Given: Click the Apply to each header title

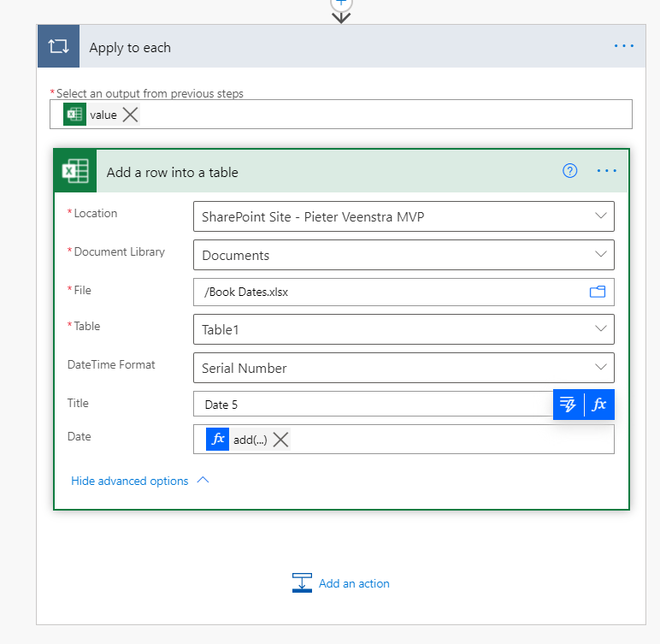Looking at the screenshot, I should 130,48.
